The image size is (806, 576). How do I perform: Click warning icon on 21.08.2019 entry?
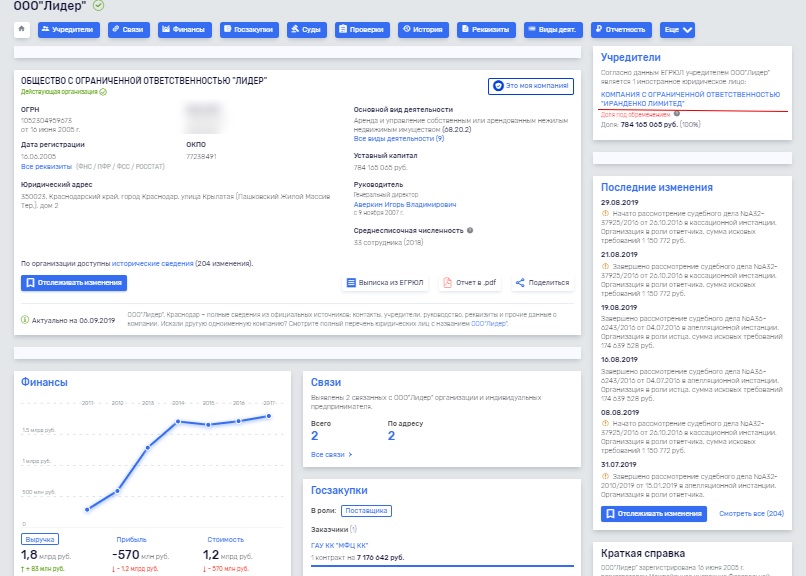coord(605,266)
